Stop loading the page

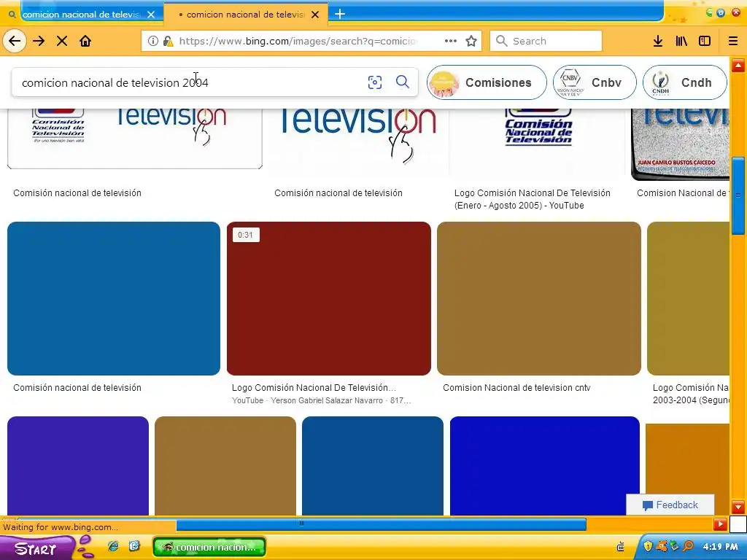point(62,41)
